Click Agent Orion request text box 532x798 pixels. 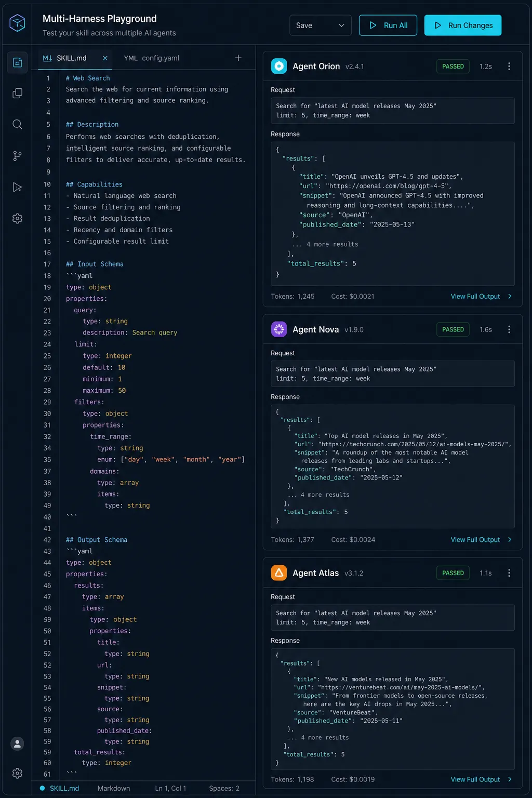(x=393, y=111)
